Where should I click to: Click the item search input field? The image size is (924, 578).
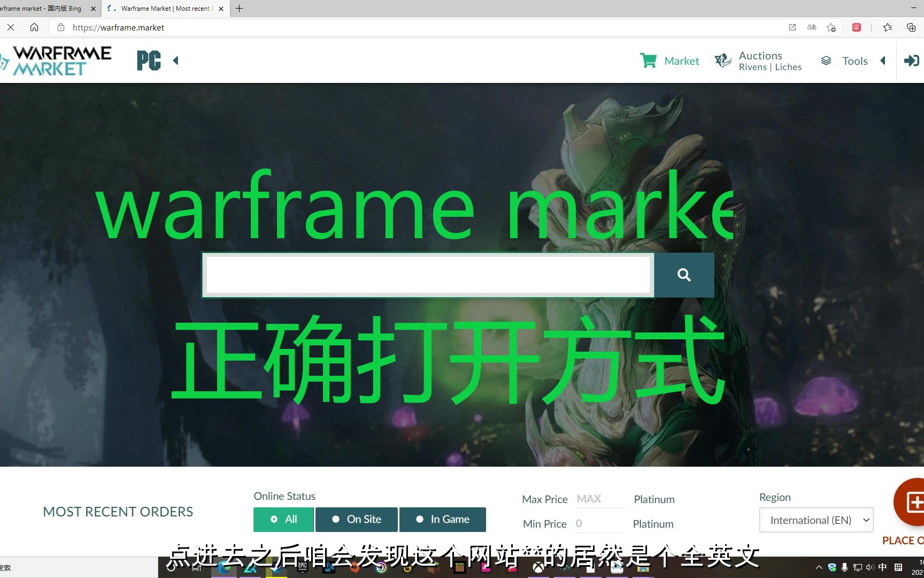click(428, 275)
